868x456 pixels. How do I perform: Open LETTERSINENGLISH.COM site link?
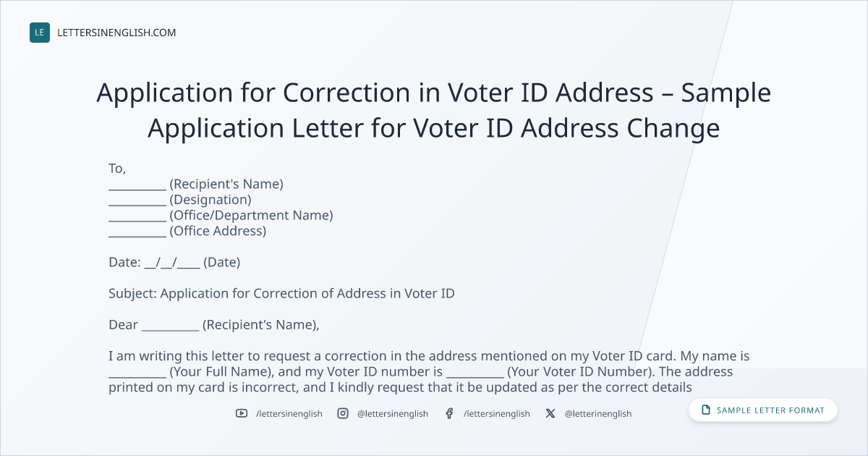(116, 33)
